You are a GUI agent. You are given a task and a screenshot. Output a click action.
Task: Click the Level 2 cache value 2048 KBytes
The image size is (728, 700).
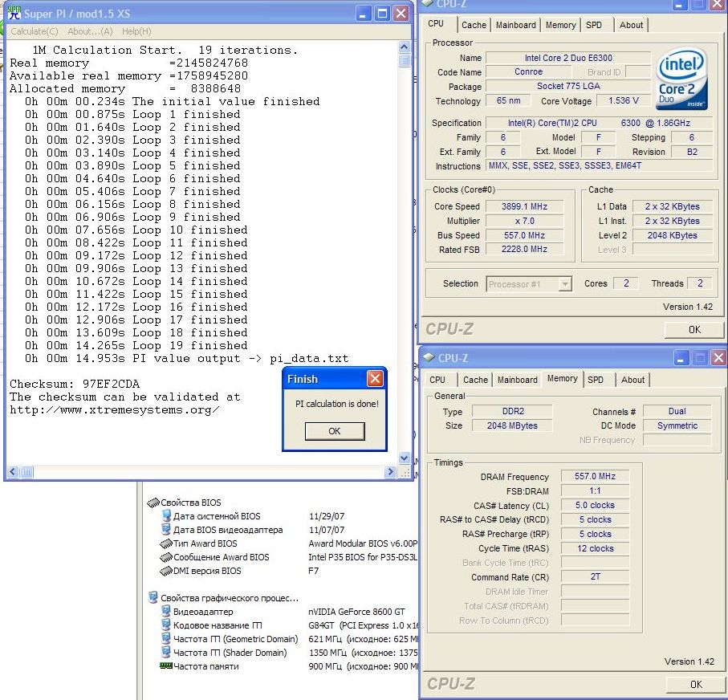tap(673, 235)
